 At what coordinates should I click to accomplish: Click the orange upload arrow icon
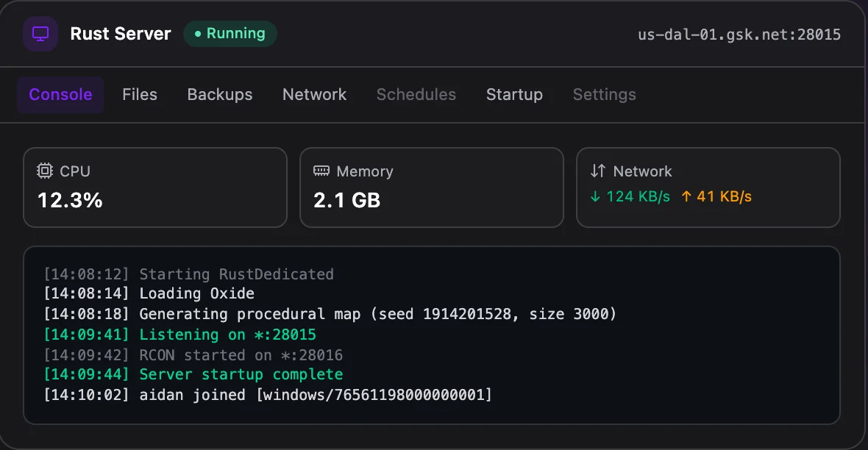[x=686, y=196]
